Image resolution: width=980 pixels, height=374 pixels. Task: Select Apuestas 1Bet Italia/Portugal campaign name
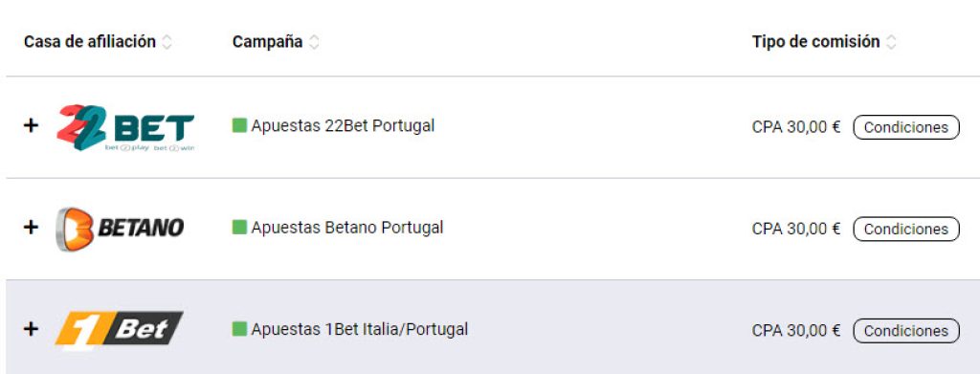(x=360, y=330)
